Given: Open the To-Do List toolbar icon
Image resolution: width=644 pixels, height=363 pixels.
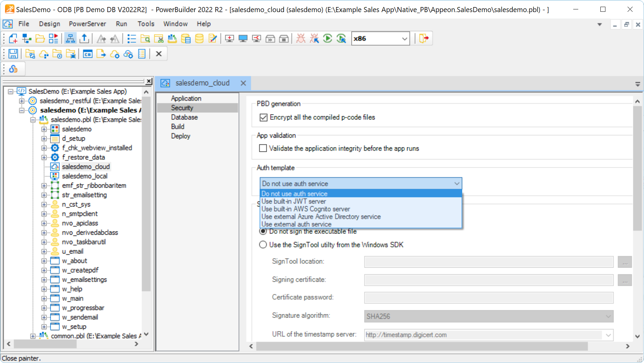Looking at the screenshot, I should pos(131,39).
